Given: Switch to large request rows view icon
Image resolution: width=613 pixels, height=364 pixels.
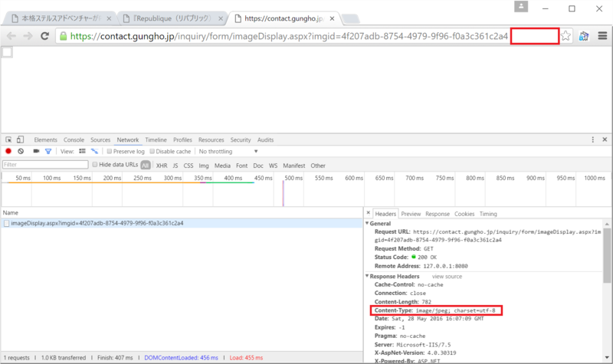Looking at the screenshot, I should [82, 151].
